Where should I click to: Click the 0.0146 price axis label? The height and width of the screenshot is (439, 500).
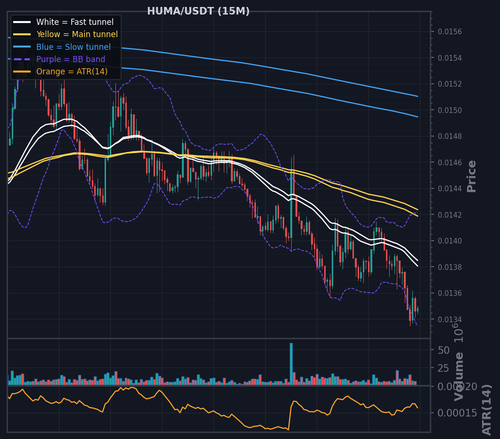(450, 163)
